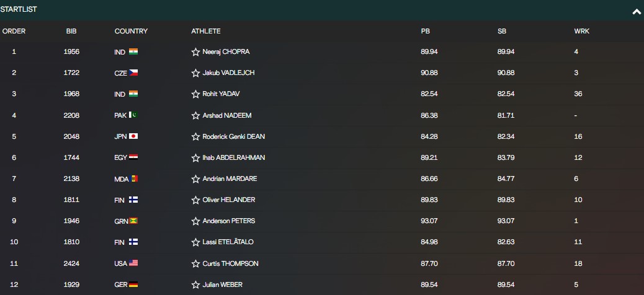This screenshot has height=295, width=644.
Task: Collapse the Startlist panel using the chevron
Action: coord(637,12)
